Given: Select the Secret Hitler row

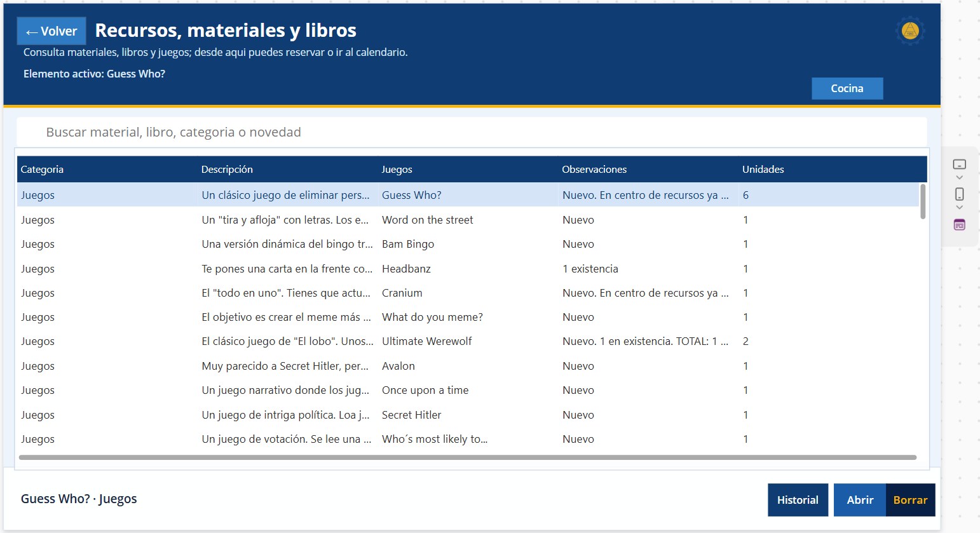Looking at the screenshot, I should coord(468,415).
